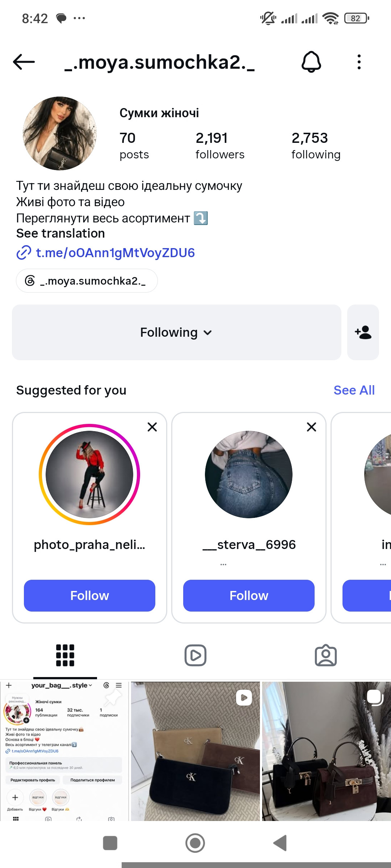Dismiss the photo_praha_neli suggestion card
Screen dimensions: 391x868
click(152, 427)
